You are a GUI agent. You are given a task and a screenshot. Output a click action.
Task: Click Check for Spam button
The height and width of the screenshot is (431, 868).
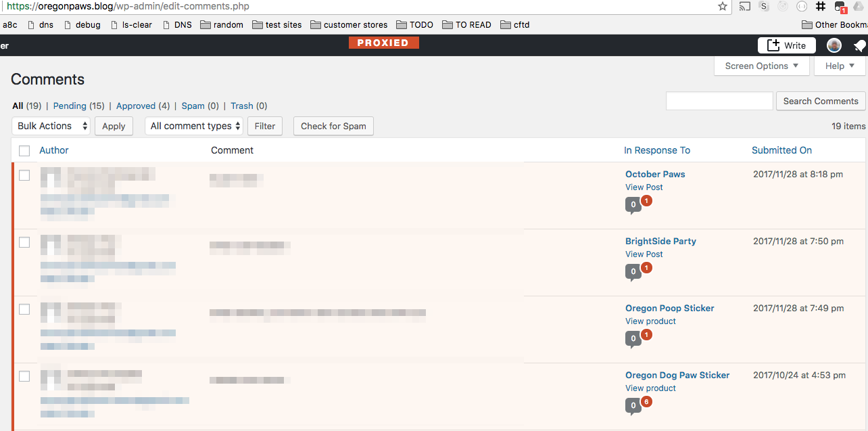click(x=333, y=126)
